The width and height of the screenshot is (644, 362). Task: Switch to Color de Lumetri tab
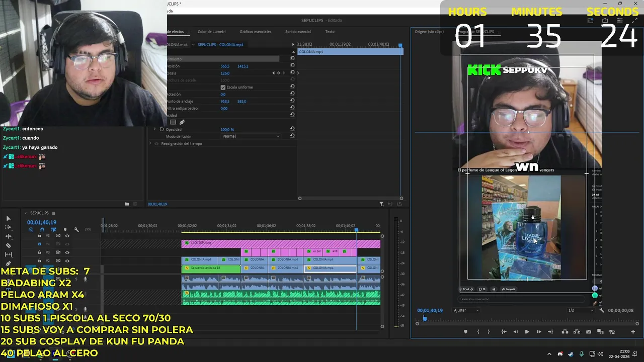[212, 32]
